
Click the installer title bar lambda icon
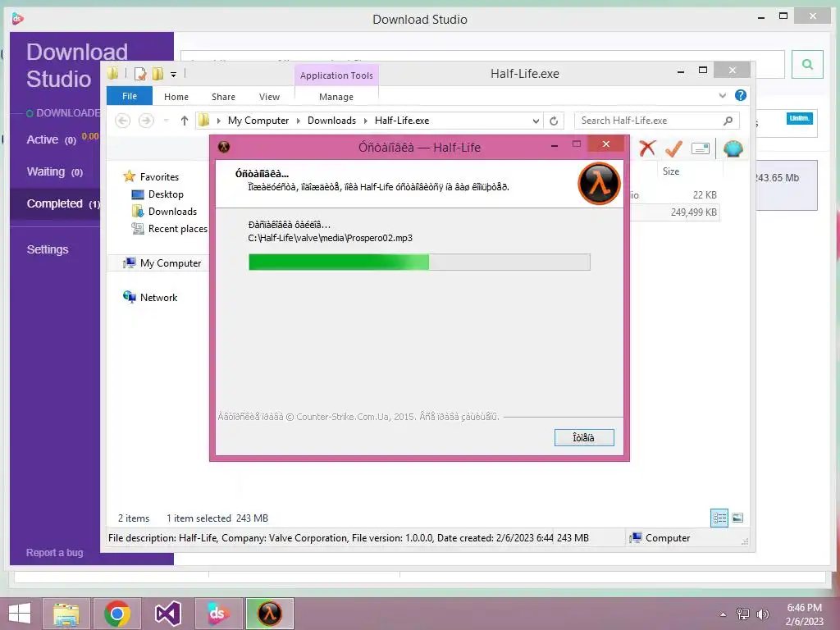[224, 147]
